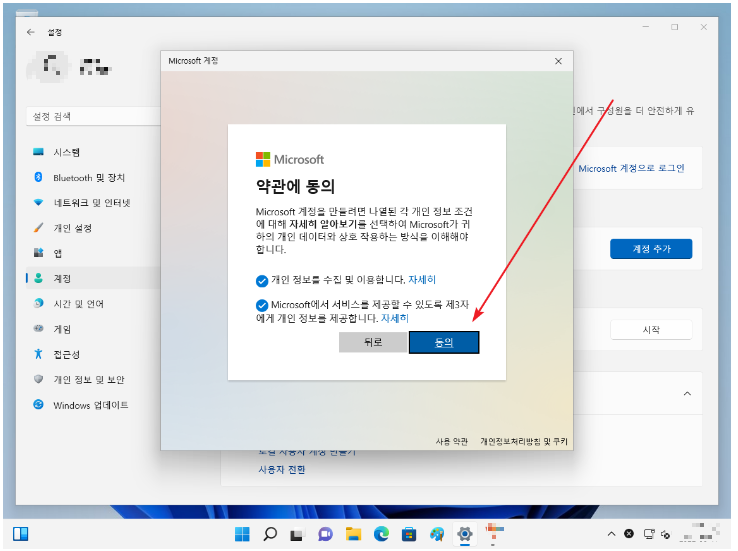The image size is (738, 551).
Task: Open the Windows Start menu
Action: [x=242, y=534]
